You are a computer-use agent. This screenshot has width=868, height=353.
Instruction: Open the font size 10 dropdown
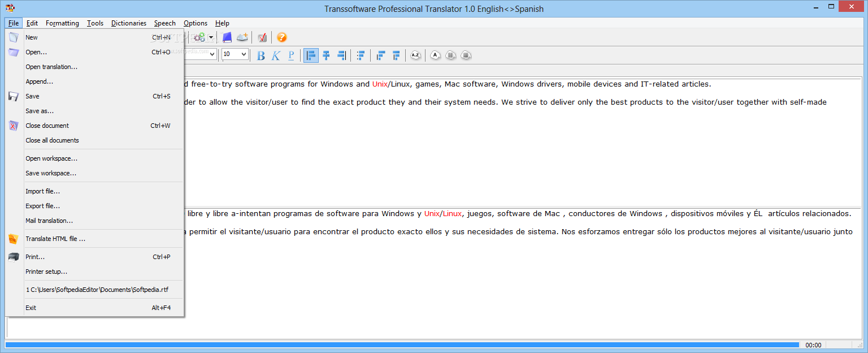click(244, 54)
